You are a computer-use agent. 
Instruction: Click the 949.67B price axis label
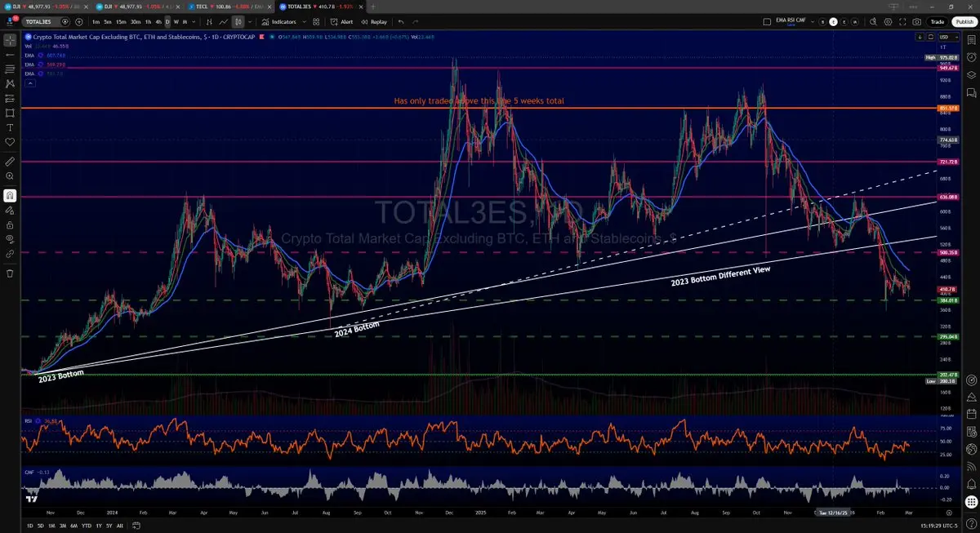948,68
